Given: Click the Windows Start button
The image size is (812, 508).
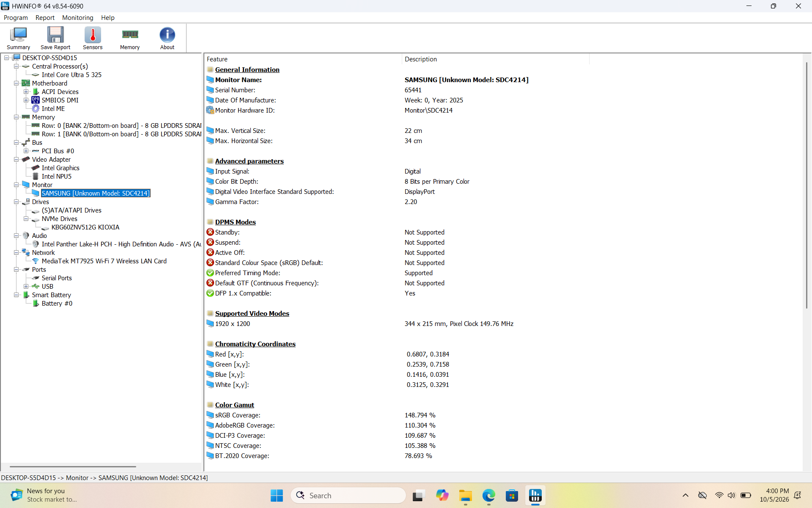Looking at the screenshot, I should [277, 495].
